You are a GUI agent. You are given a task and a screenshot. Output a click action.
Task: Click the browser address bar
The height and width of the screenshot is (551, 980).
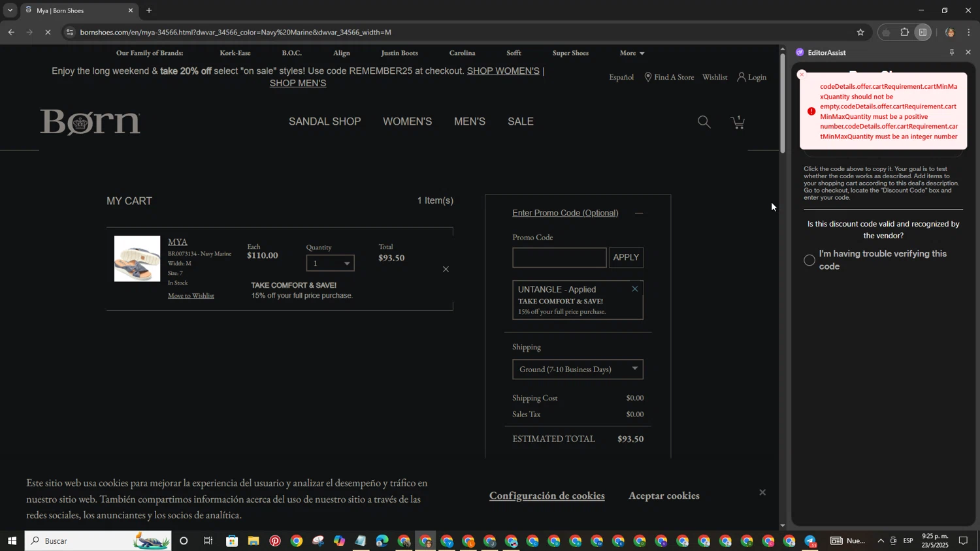(457, 32)
